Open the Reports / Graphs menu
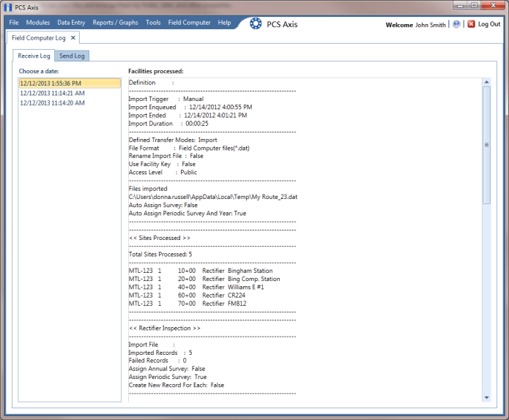This screenshot has width=509, height=420. [115, 23]
